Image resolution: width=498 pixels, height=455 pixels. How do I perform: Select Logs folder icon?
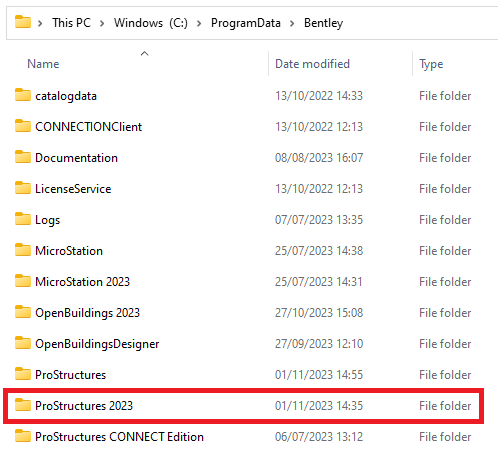click(x=23, y=219)
